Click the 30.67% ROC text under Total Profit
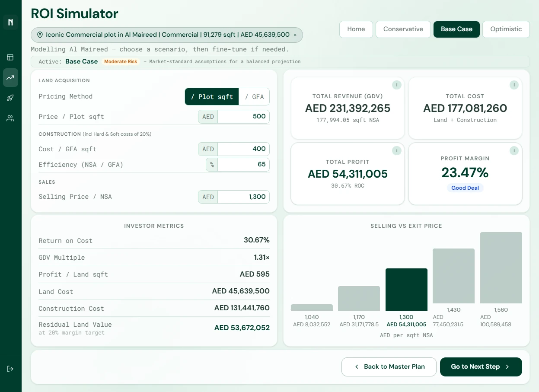 coord(348,186)
